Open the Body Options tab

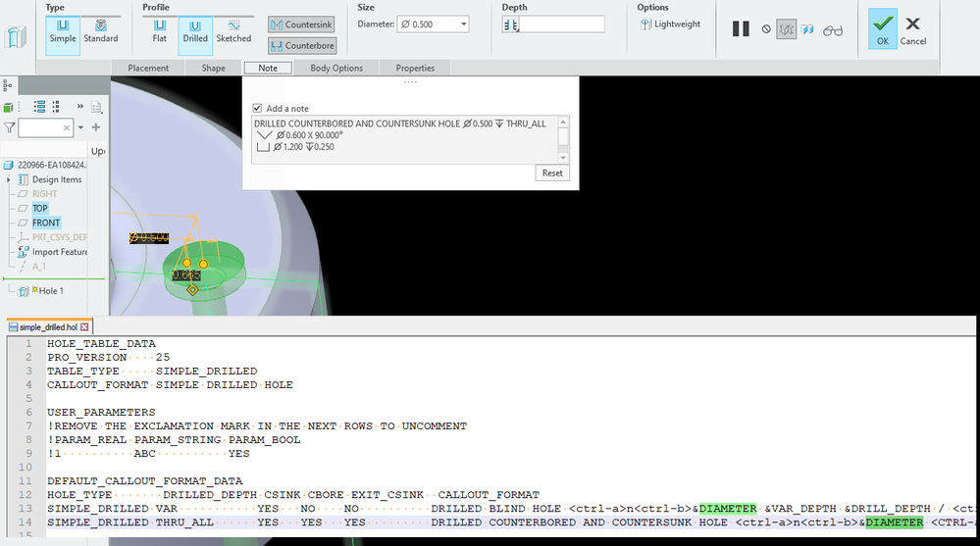tap(336, 68)
